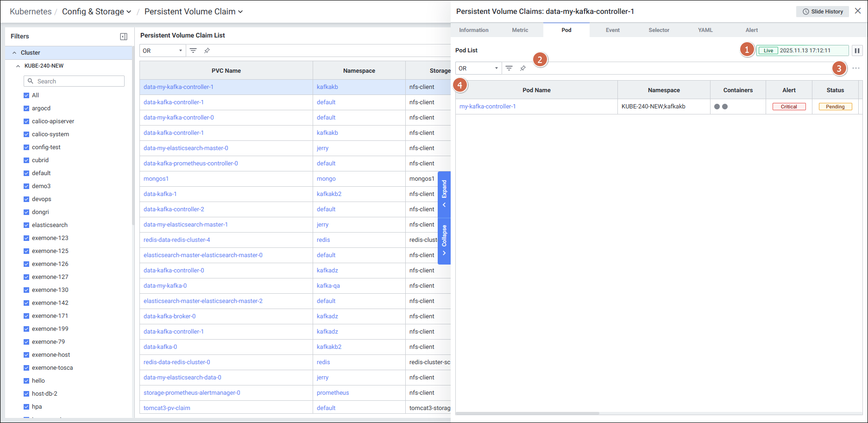Pause live updates in Pod List
The image size is (868, 423).
pos(857,51)
